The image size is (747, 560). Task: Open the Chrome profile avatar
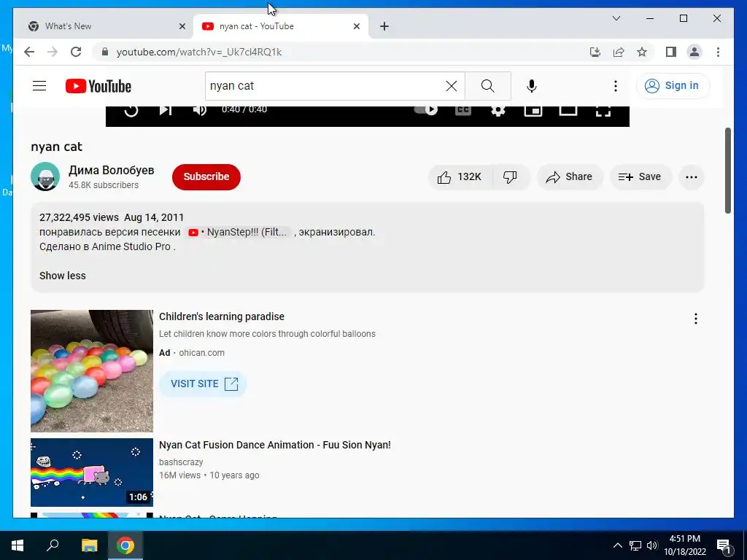(694, 52)
